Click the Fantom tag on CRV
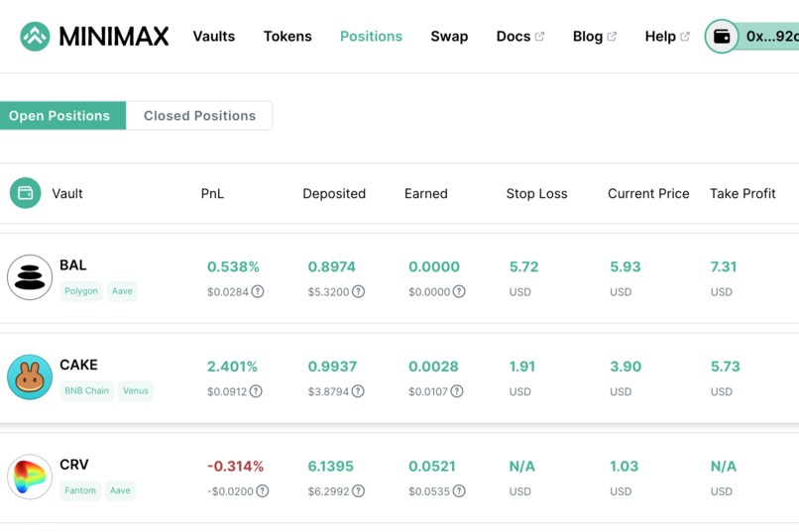 coord(80,490)
